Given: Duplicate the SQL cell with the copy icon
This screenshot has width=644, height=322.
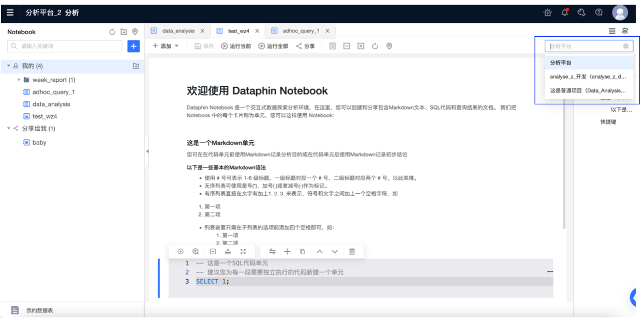Looking at the screenshot, I should [x=302, y=251].
